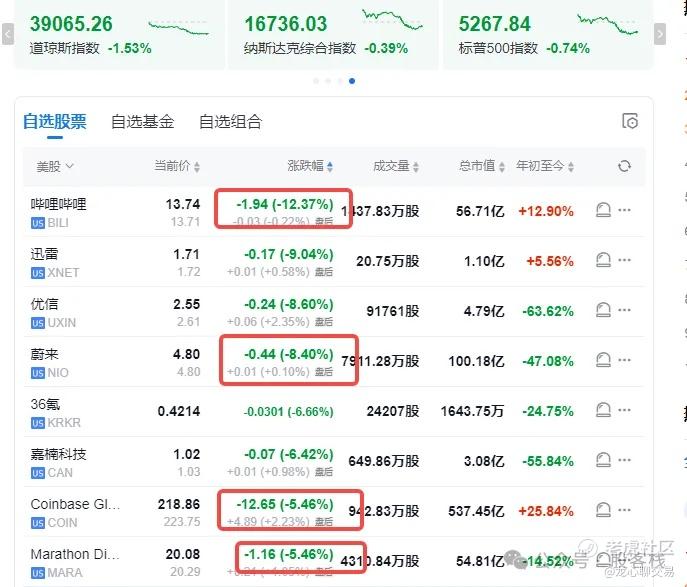Click S&P 500 mini trend chart
This screenshot has height=587, width=687.
[x=608, y=24]
